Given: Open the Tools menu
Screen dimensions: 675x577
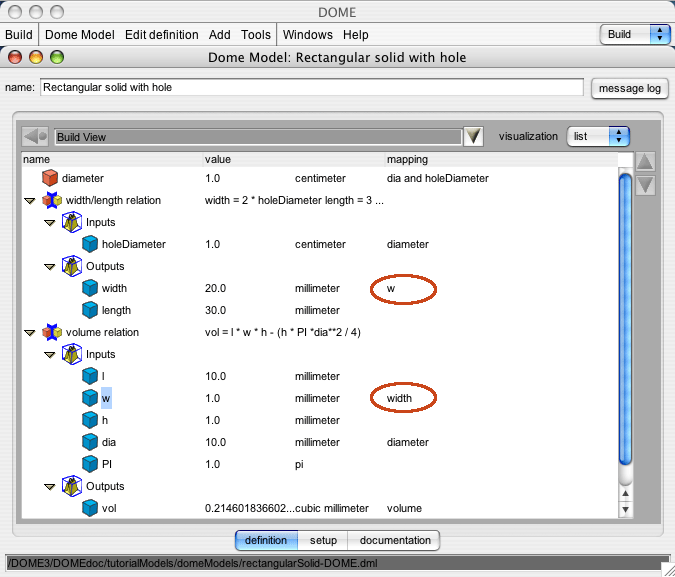Looking at the screenshot, I should (x=256, y=34).
